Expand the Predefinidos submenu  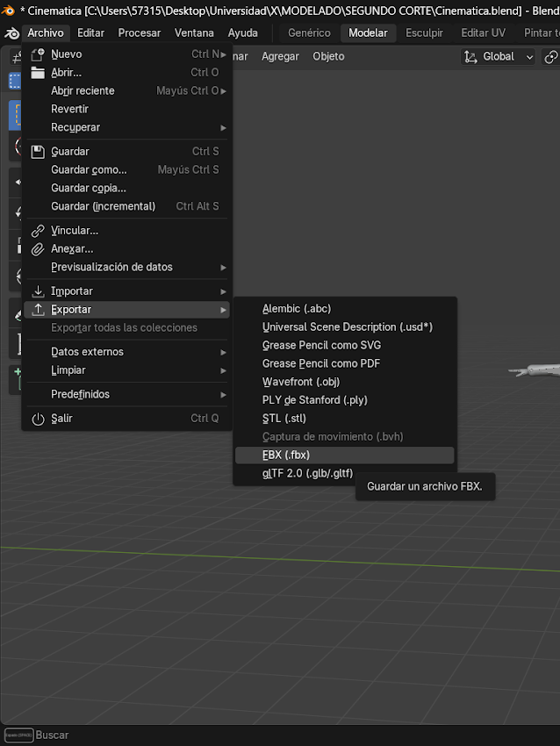coord(127,394)
